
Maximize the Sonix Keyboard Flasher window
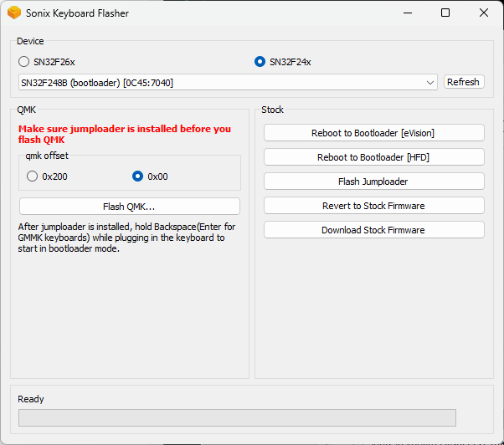[445, 13]
